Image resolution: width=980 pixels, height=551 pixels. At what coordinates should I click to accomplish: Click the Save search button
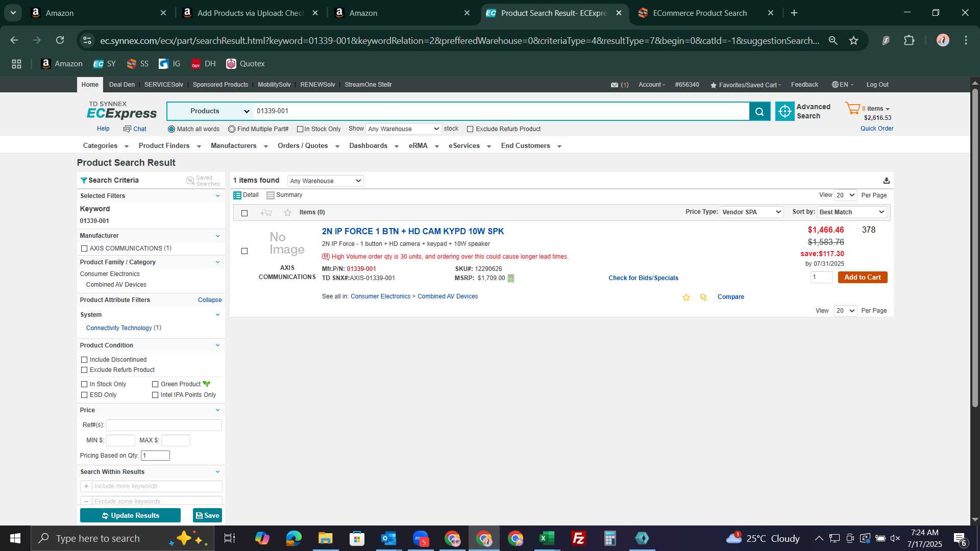(207, 516)
